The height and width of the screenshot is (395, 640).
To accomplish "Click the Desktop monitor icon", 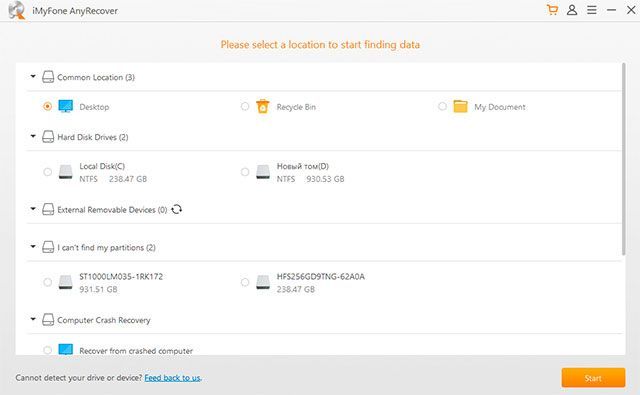I will pyautogui.click(x=65, y=107).
